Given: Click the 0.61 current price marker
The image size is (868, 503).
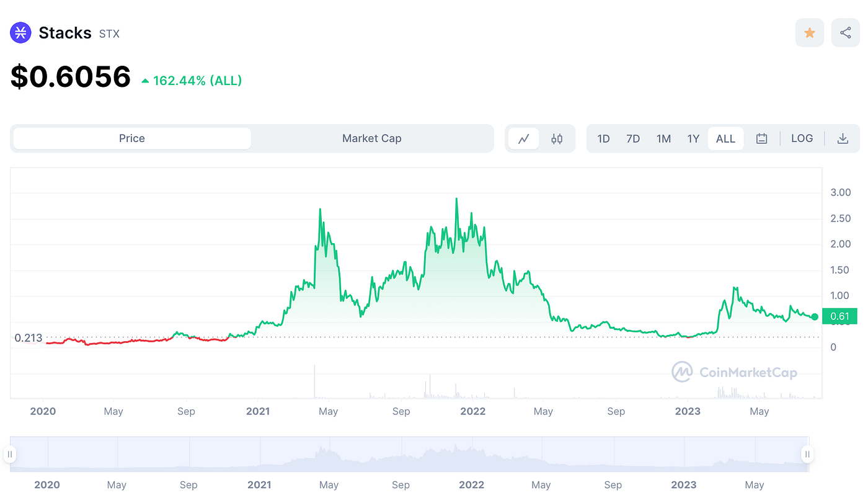Looking at the screenshot, I should [839, 316].
